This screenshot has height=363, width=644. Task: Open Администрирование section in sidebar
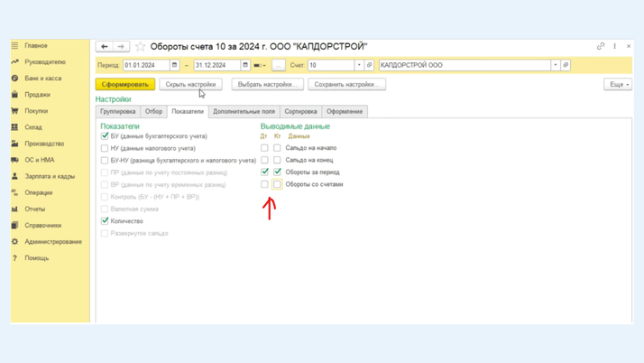pos(52,242)
